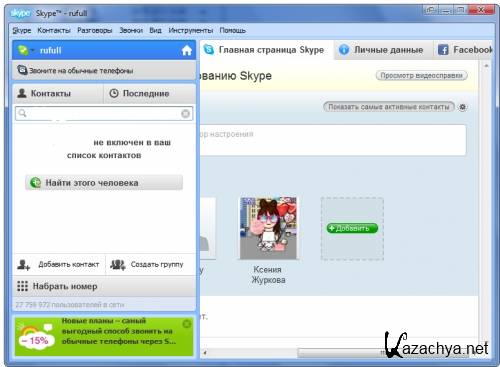Click the partially visible contact thumbnail
This screenshot has width=500, height=367.
tap(208, 228)
